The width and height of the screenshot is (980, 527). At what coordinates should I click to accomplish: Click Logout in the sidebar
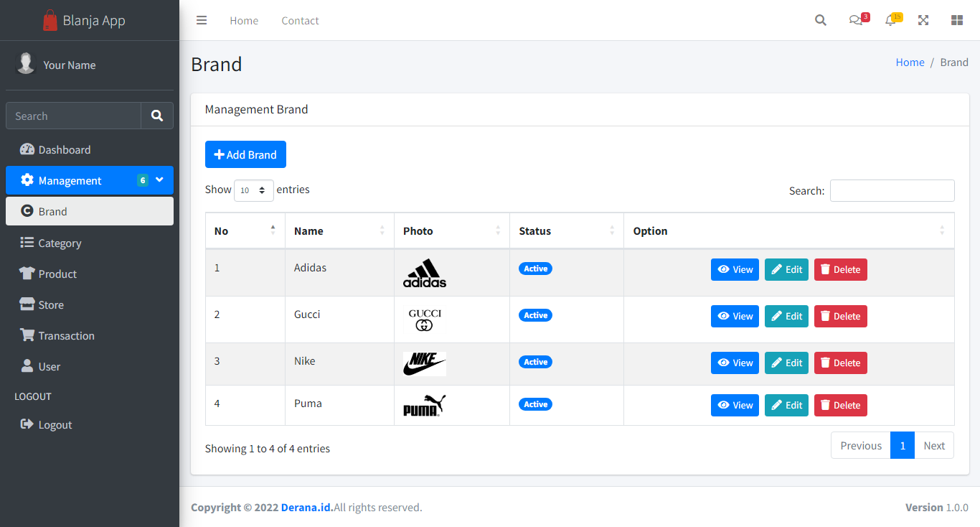(90, 424)
